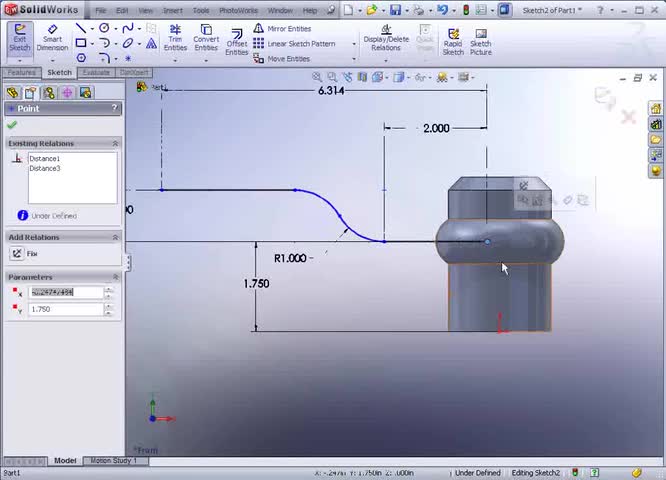Open the Insert menu

[173, 10]
